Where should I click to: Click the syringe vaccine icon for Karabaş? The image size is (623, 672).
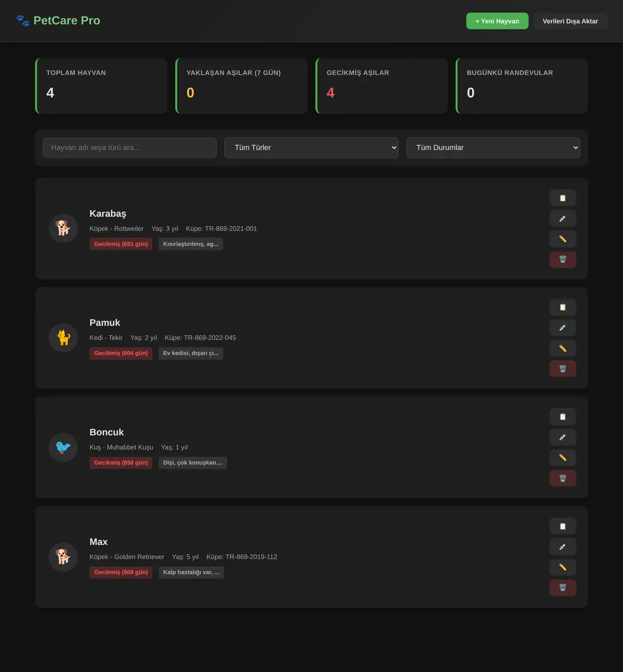(563, 219)
